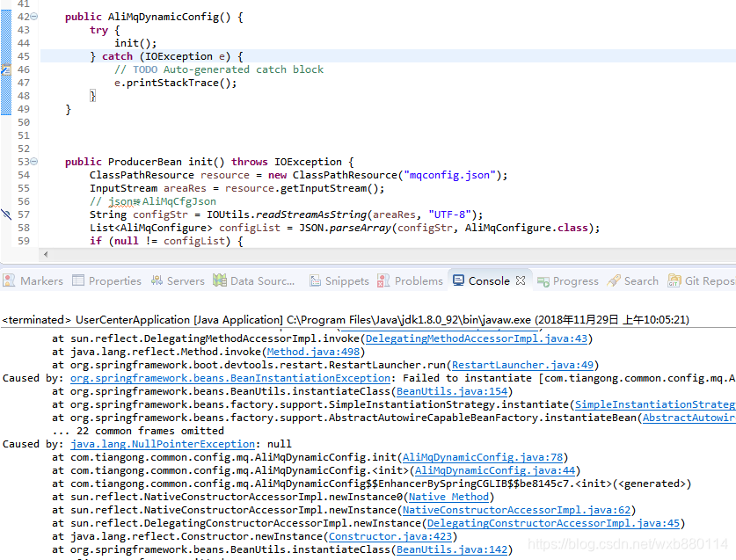Click the task marker icon at line 46
The width and height of the screenshot is (736, 560).
[x=5, y=70]
